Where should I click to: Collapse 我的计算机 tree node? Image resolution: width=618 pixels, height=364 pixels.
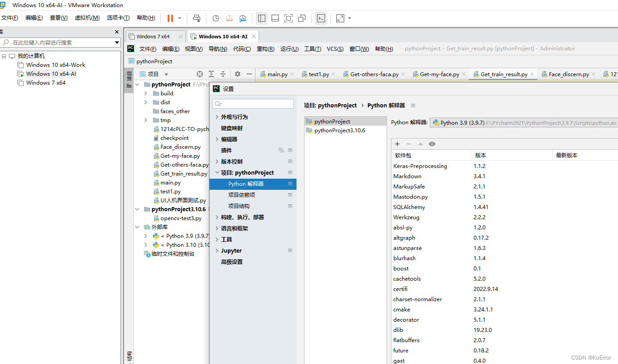pos(4,56)
